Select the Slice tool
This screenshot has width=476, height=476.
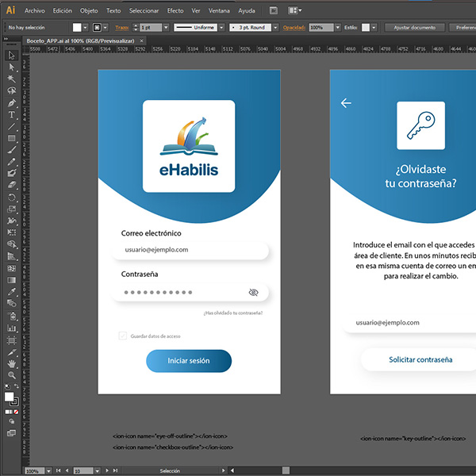pyautogui.click(x=12, y=352)
